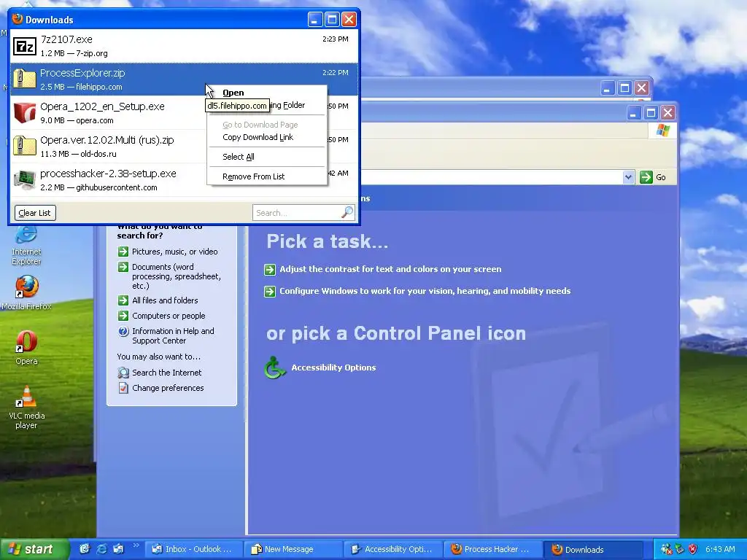Viewport: 747px width, 560px height.
Task: Select the 7z2107.exe download entry
Action: (184, 46)
